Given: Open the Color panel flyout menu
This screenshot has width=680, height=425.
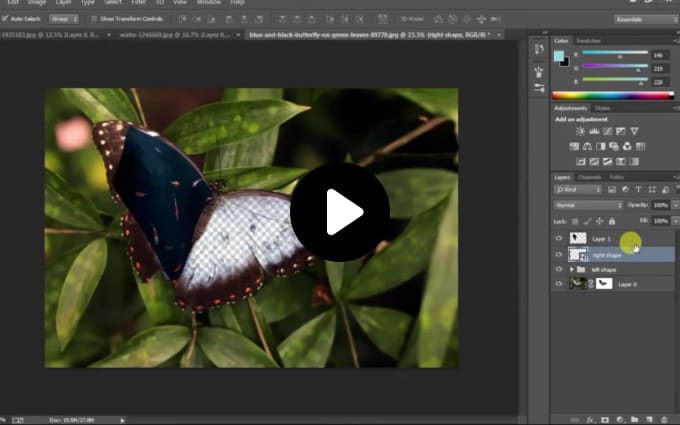Looking at the screenshot, I should click(x=676, y=41).
